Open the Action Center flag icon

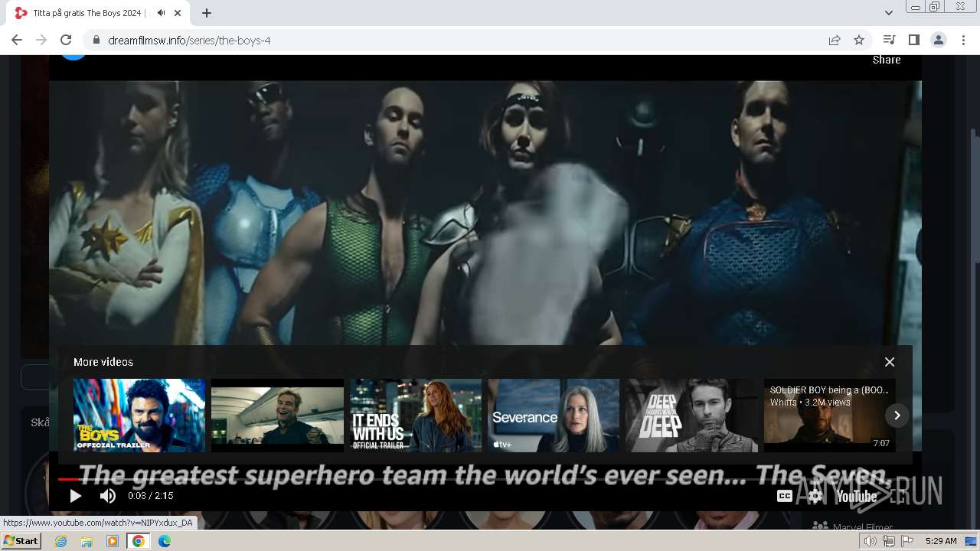click(x=907, y=541)
